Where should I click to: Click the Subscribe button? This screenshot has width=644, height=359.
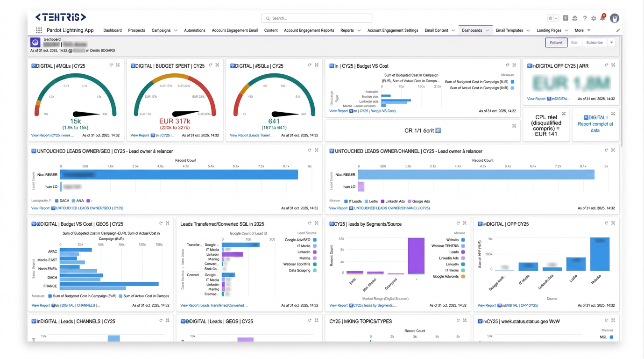[594, 43]
